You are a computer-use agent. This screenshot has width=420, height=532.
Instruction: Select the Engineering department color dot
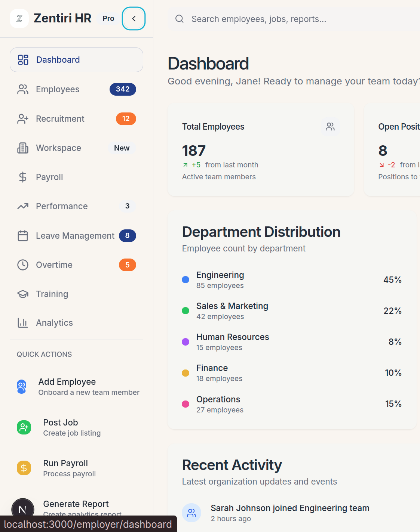click(186, 279)
